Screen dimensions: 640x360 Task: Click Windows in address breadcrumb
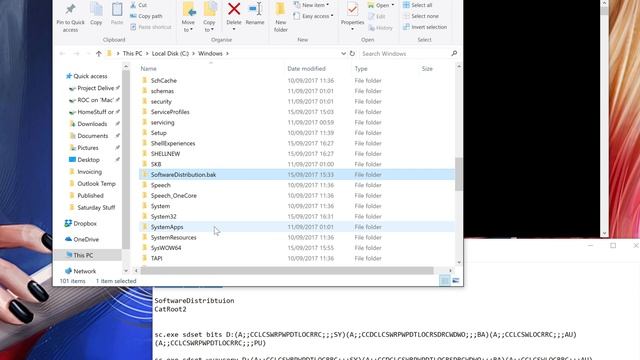pos(210,53)
